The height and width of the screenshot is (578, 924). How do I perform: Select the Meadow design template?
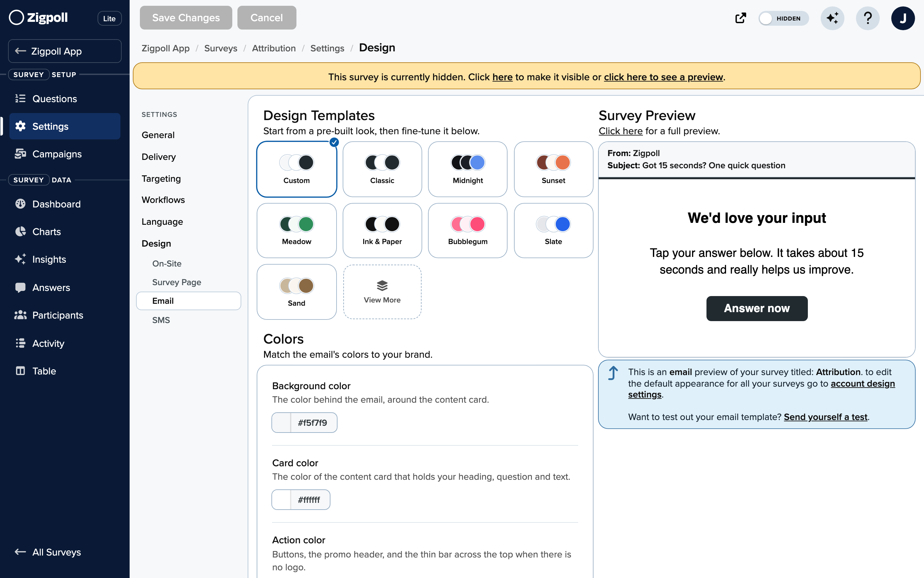pyautogui.click(x=296, y=231)
